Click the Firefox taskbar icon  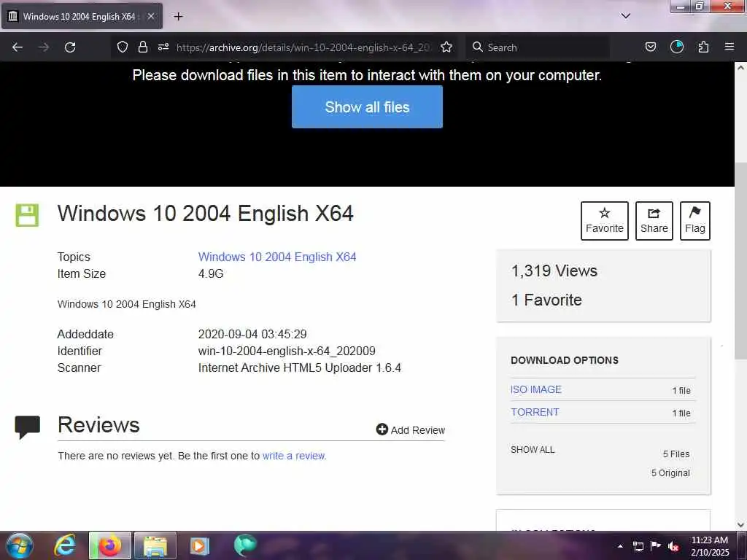(109, 545)
